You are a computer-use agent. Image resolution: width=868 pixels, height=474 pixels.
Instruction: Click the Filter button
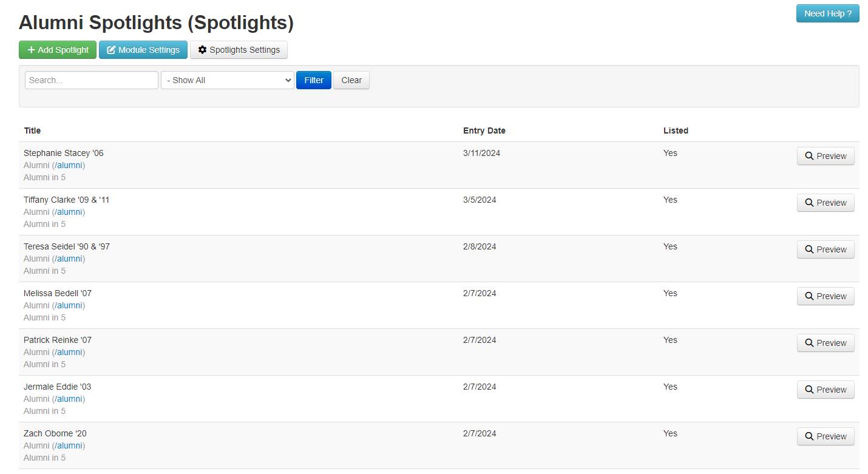[x=313, y=80]
